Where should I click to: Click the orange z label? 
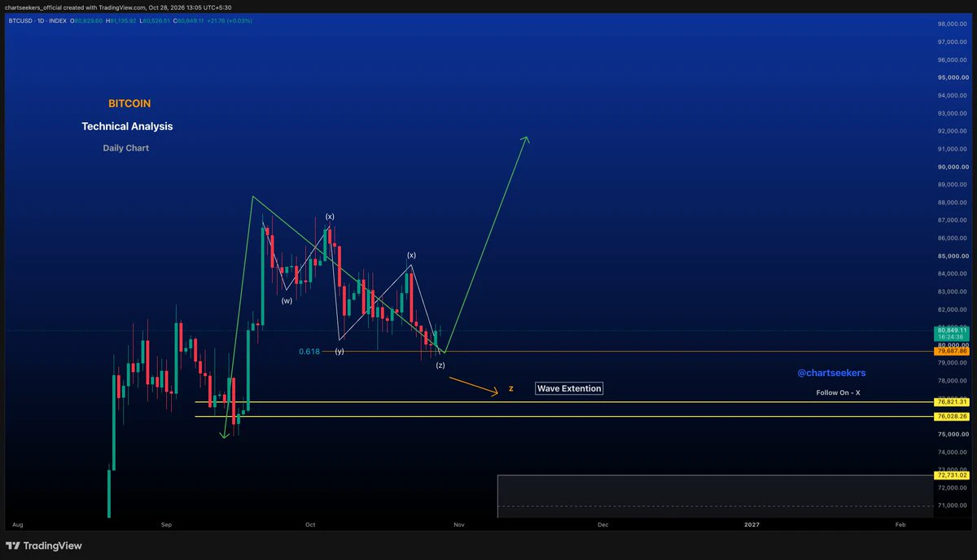click(x=510, y=389)
